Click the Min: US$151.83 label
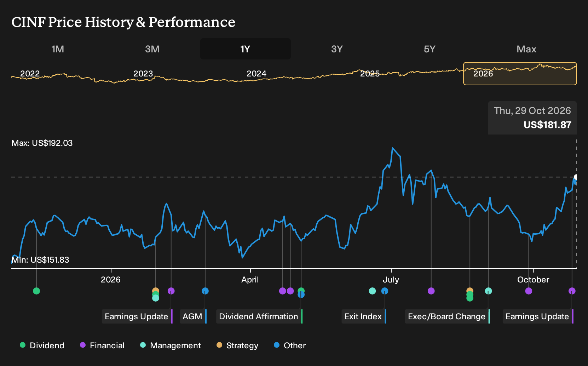588x366 pixels. click(x=40, y=260)
